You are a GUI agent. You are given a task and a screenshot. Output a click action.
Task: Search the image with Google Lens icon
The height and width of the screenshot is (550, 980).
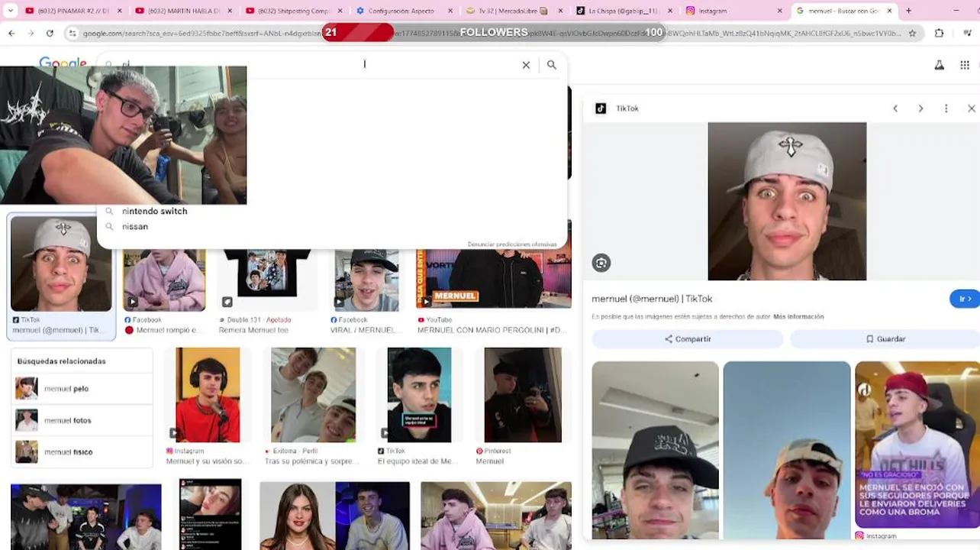point(601,263)
